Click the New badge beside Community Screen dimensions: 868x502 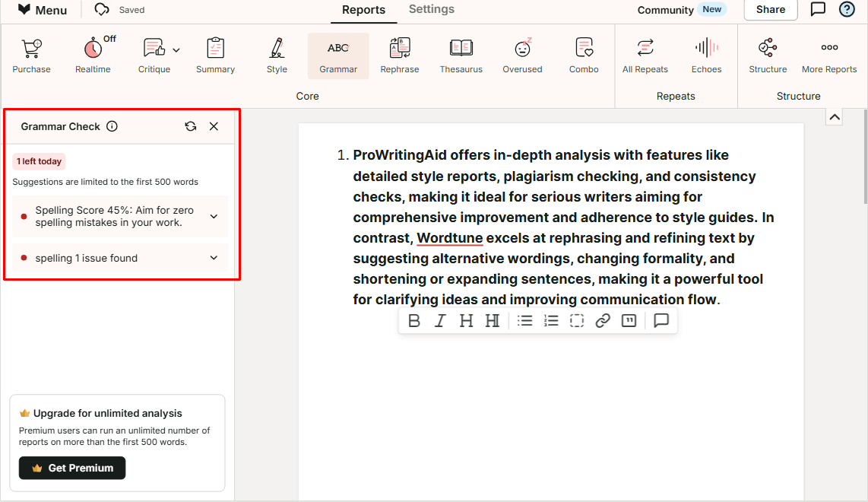point(711,9)
